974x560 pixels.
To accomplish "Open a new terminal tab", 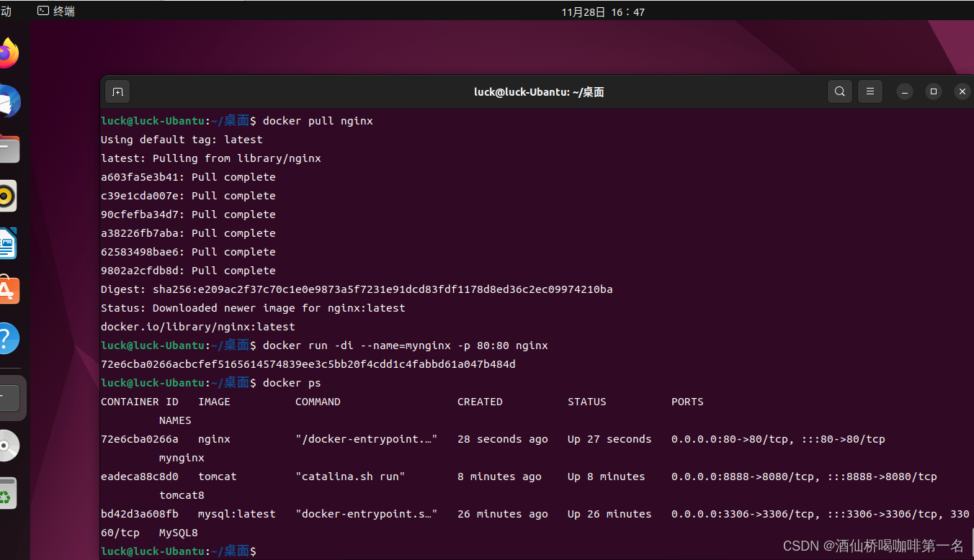I will [117, 91].
